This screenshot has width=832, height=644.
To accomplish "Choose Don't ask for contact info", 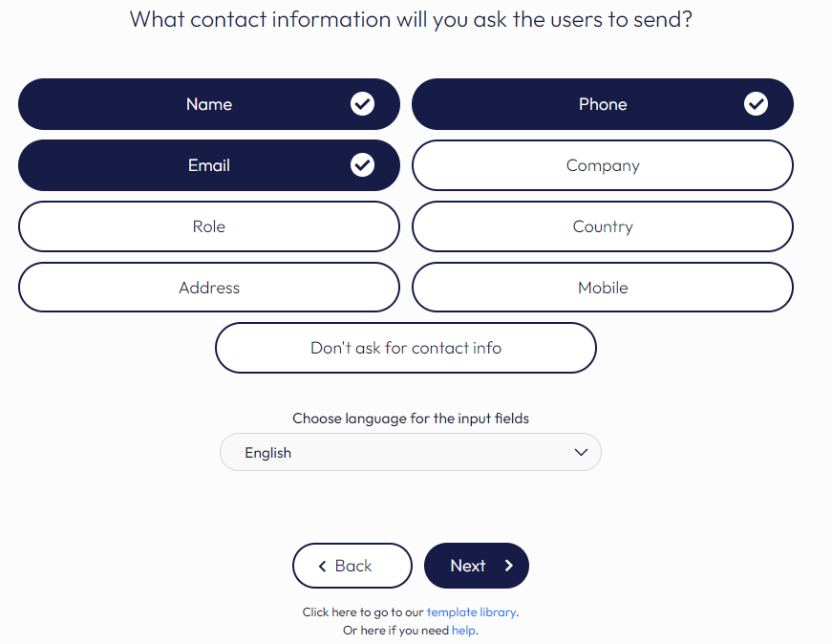I will pos(405,348).
